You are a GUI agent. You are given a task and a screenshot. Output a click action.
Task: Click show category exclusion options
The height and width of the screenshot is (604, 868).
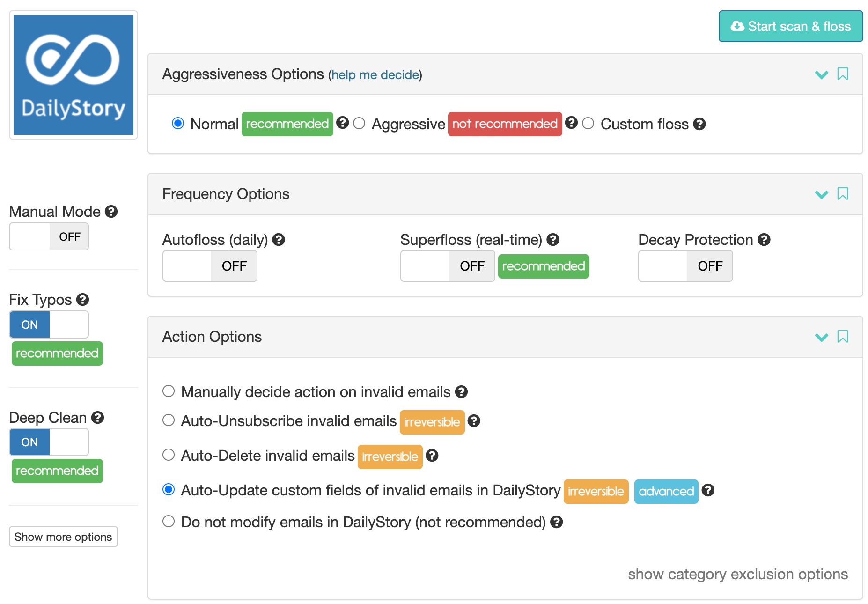click(738, 574)
